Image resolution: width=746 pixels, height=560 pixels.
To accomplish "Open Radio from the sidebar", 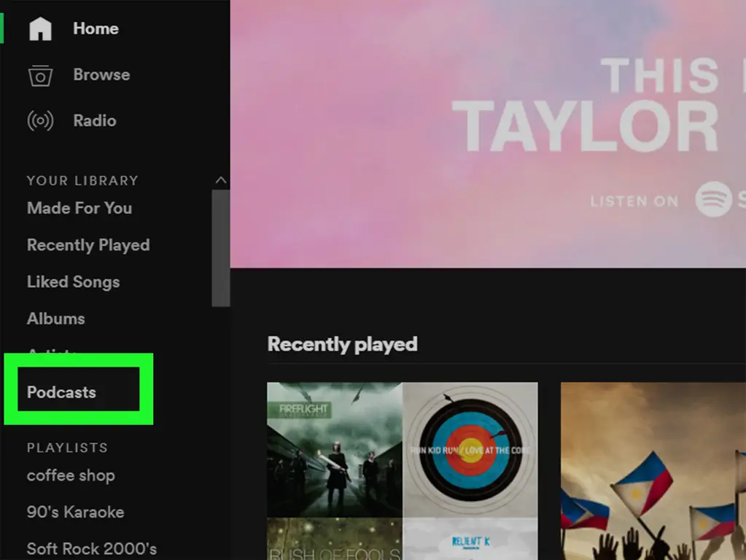I will 95,121.
